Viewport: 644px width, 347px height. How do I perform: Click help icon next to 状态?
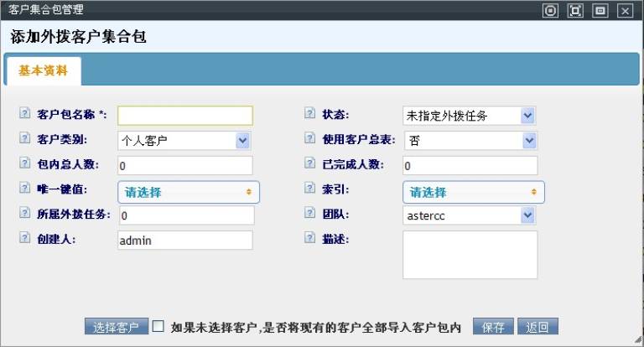[309, 114]
